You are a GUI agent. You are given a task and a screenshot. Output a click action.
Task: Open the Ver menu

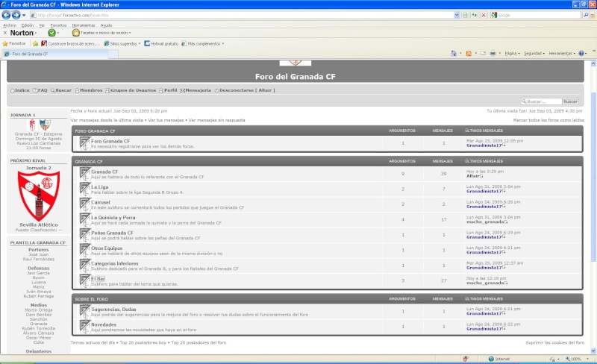click(x=42, y=25)
